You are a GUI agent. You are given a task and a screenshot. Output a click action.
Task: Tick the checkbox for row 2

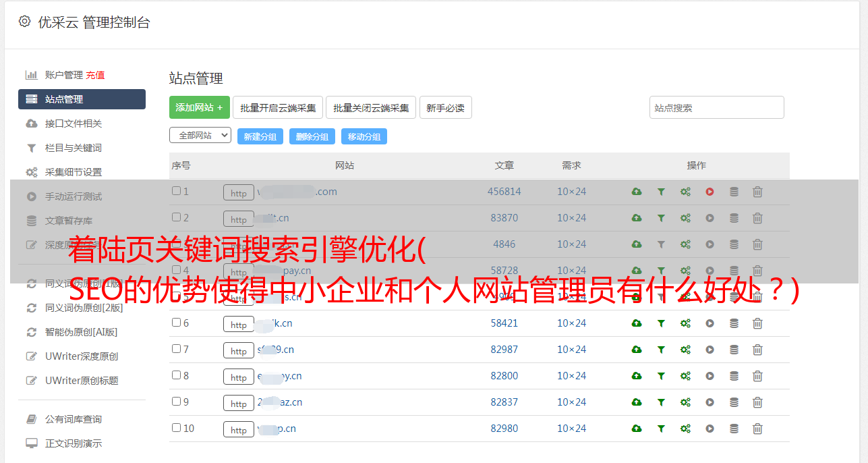pos(176,217)
